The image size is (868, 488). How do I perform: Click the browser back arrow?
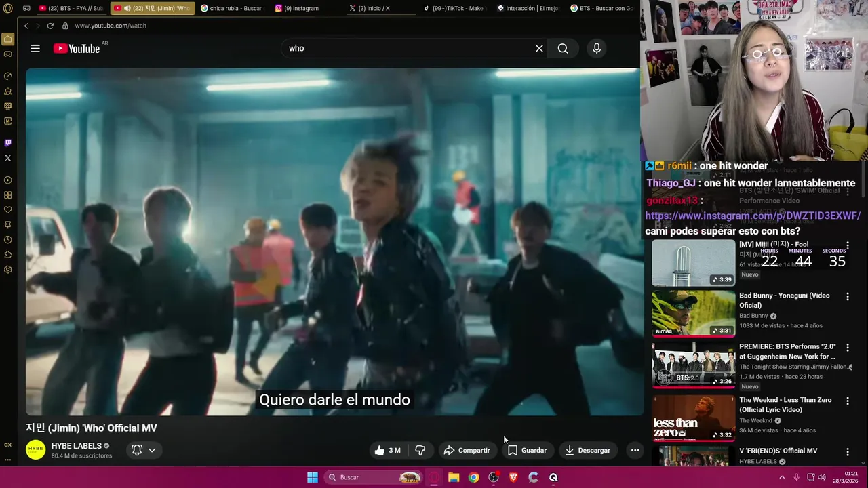(x=26, y=26)
